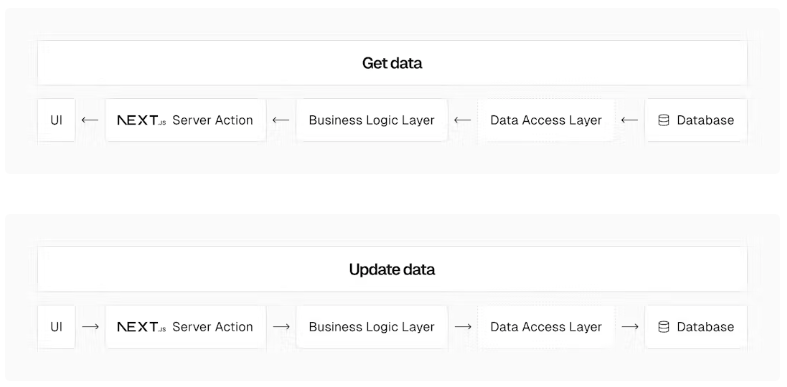
Task: Click Data Access Layer box in Get data row
Action: [x=546, y=120]
